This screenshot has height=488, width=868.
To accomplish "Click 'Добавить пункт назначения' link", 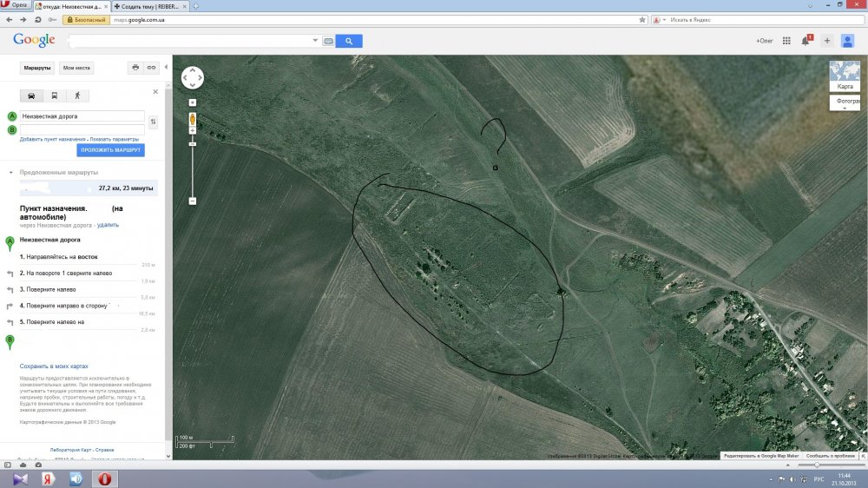I will pyautogui.click(x=53, y=140).
